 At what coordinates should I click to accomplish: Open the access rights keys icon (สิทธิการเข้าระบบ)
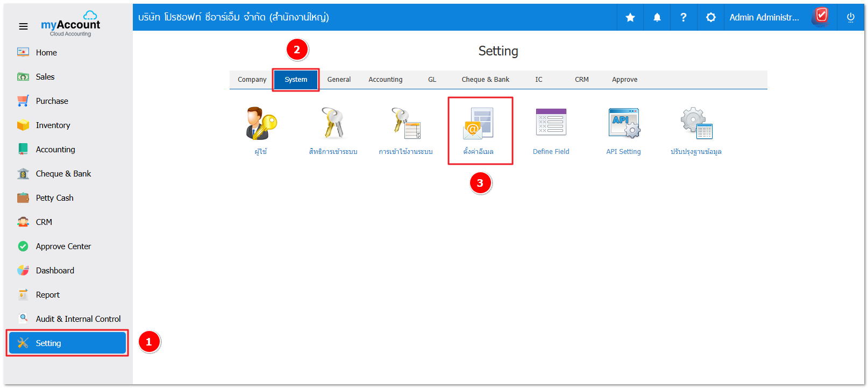[x=333, y=124]
